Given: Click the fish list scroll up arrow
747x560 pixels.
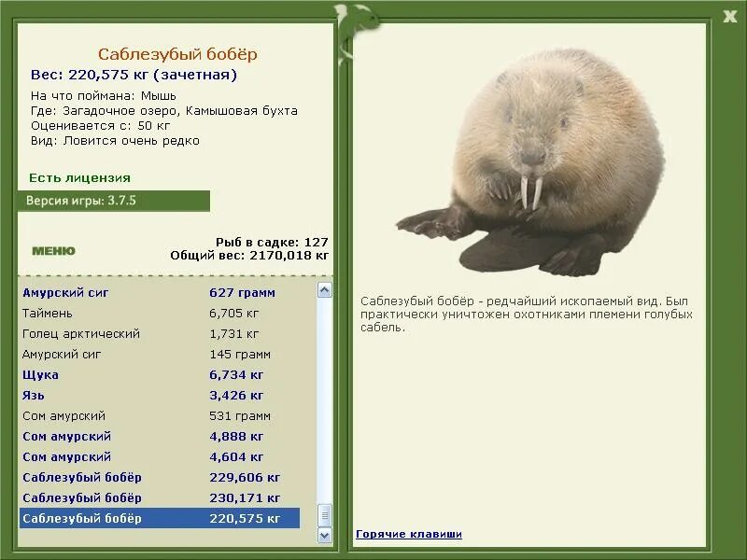Looking at the screenshot, I should coord(324,290).
